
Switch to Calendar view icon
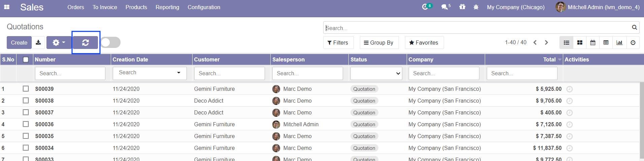pos(592,43)
